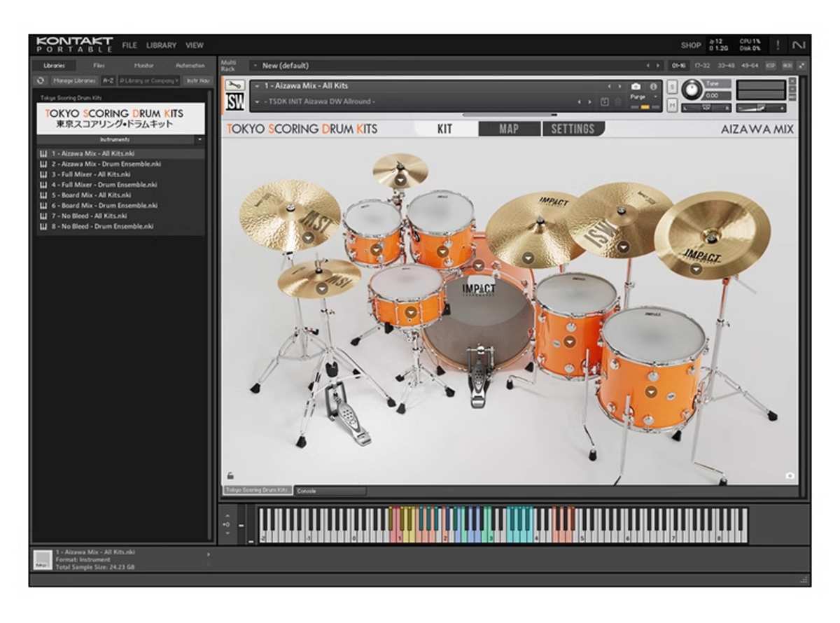Switch to the Monitor browser tab
This screenshot has height=623, width=840.
(x=143, y=65)
